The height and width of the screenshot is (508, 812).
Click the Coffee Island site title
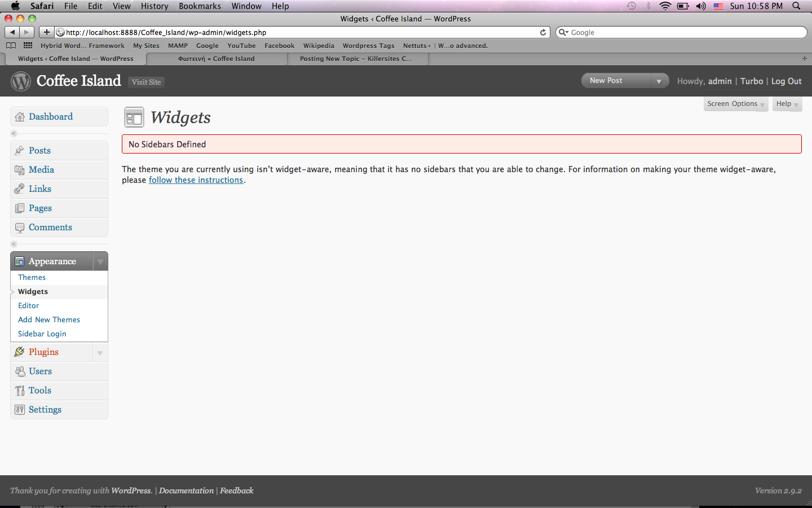click(79, 81)
